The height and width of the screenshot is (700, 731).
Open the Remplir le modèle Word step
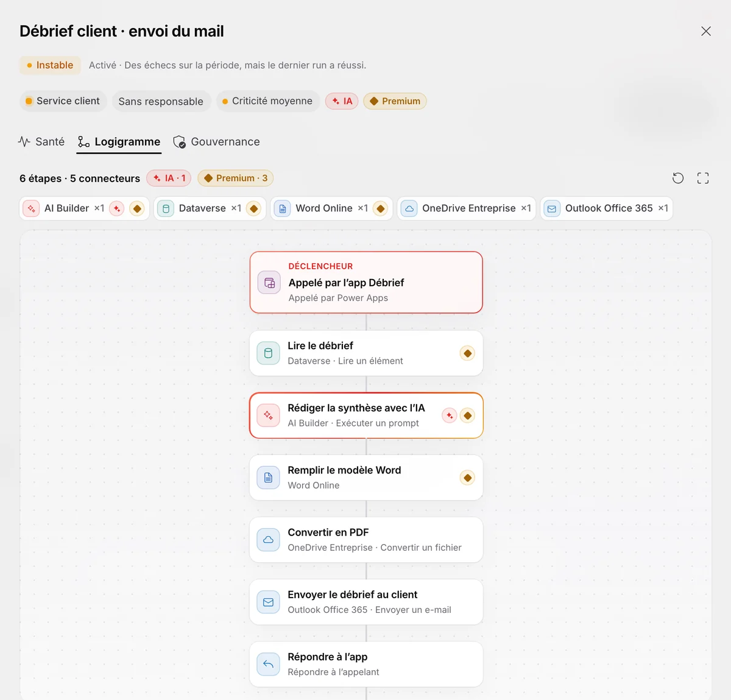pos(366,478)
